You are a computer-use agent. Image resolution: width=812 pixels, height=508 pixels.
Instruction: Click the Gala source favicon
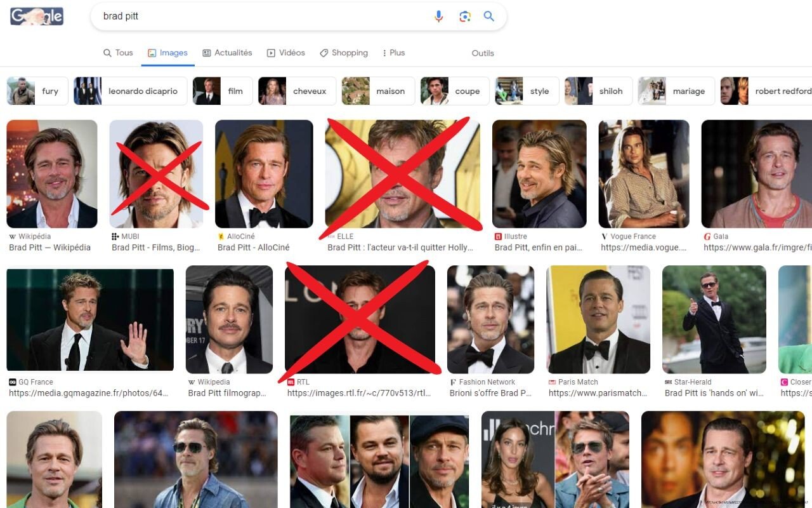point(707,237)
